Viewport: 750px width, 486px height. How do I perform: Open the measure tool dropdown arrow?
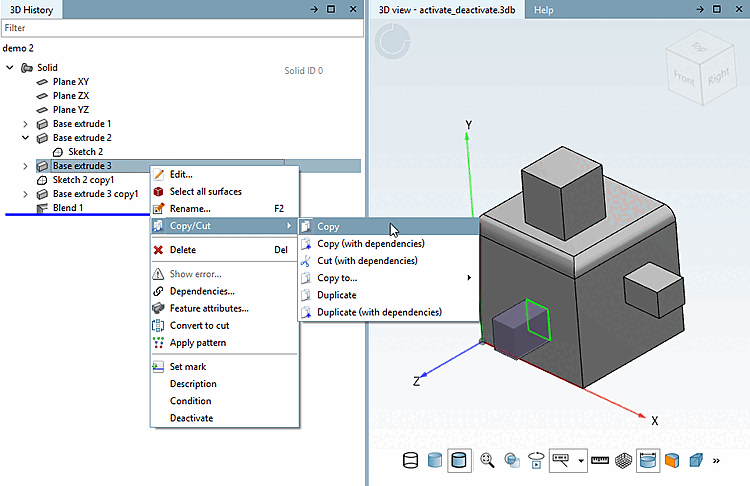click(x=581, y=461)
